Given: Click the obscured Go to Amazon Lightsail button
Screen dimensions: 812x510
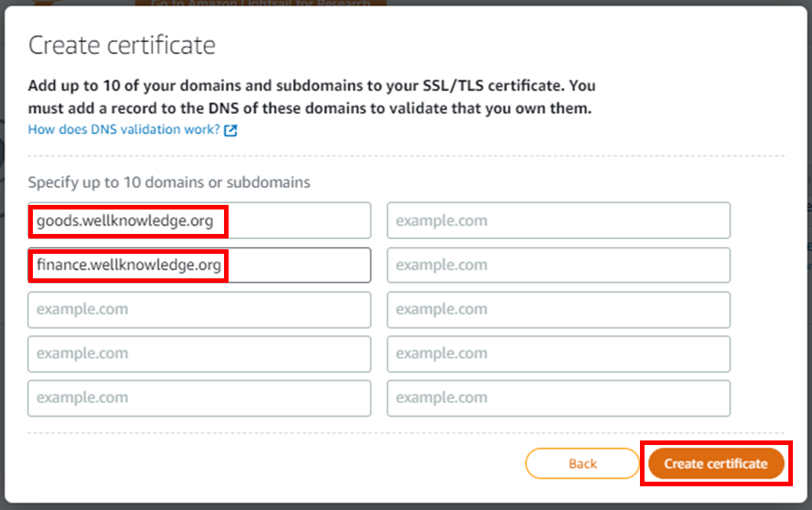Looking at the screenshot, I should (261, 2).
